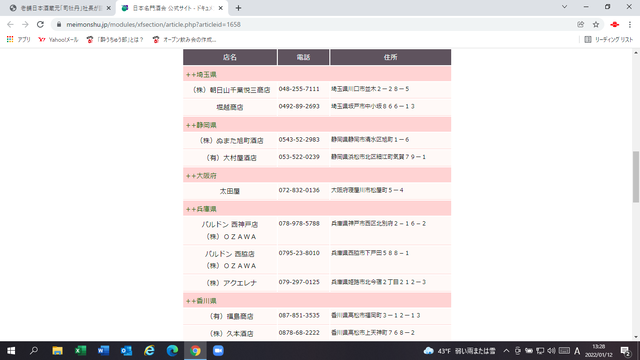Open the apps grid bookmark

[18, 40]
